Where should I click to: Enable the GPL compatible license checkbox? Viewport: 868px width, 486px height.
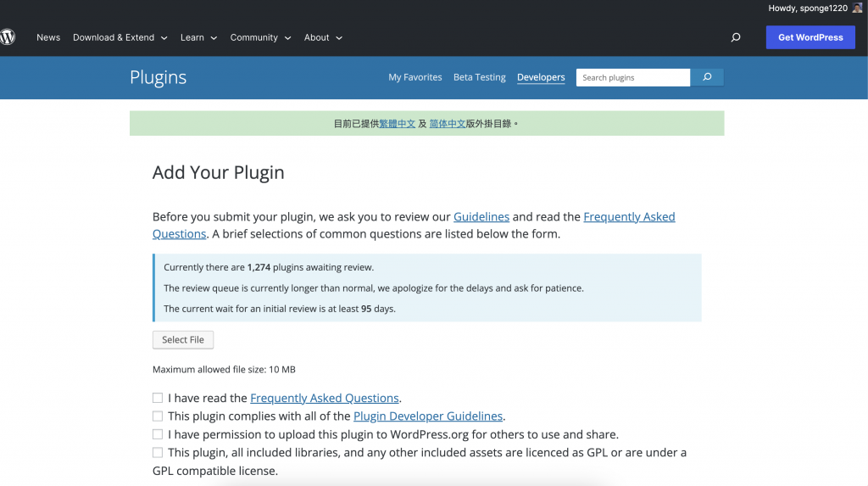pyautogui.click(x=158, y=453)
